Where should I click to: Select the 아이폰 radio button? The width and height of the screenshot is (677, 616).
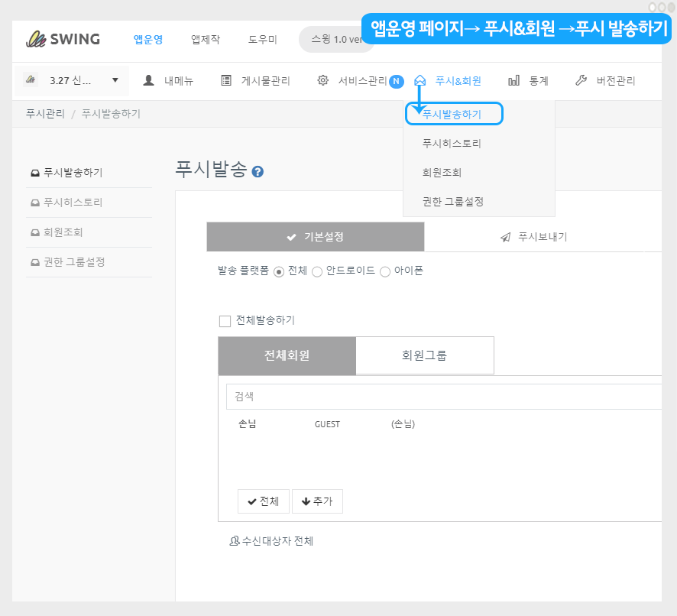[385, 271]
